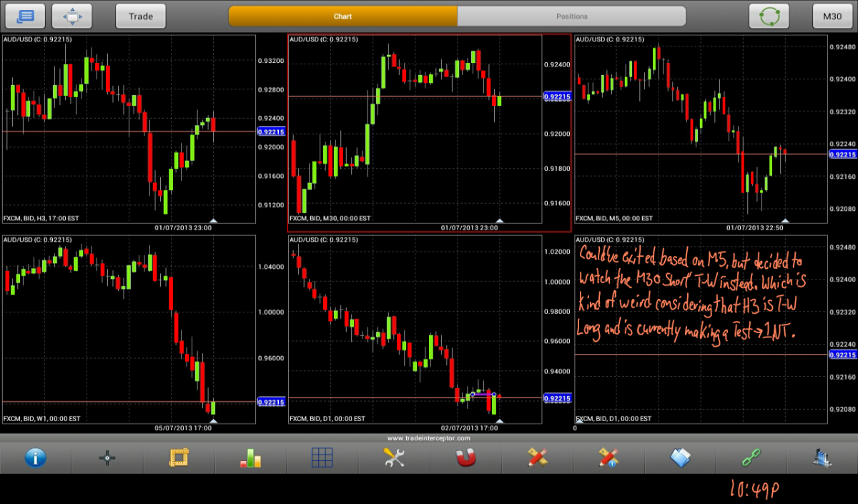This screenshot has width=858, height=504.
Task: Switch to the Chart tab
Action: 342,16
